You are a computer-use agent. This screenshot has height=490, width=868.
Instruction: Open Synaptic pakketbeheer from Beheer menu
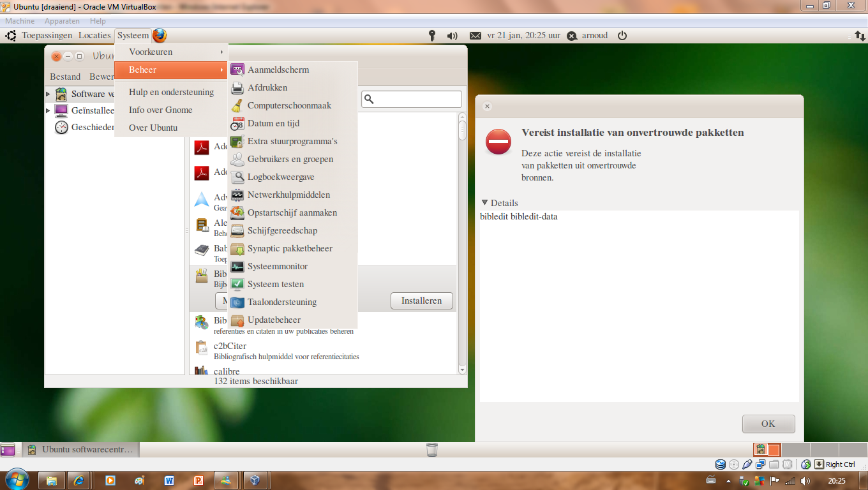click(x=290, y=248)
